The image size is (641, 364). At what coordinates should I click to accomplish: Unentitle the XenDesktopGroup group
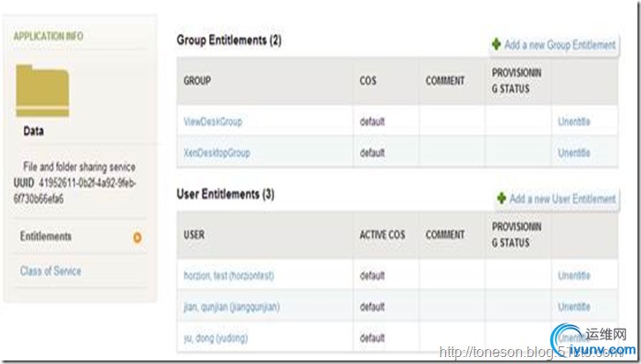point(574,152)
